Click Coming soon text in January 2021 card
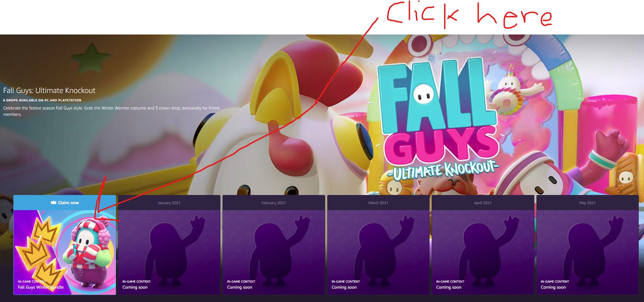644x302 pixels. tap(135, 287)
